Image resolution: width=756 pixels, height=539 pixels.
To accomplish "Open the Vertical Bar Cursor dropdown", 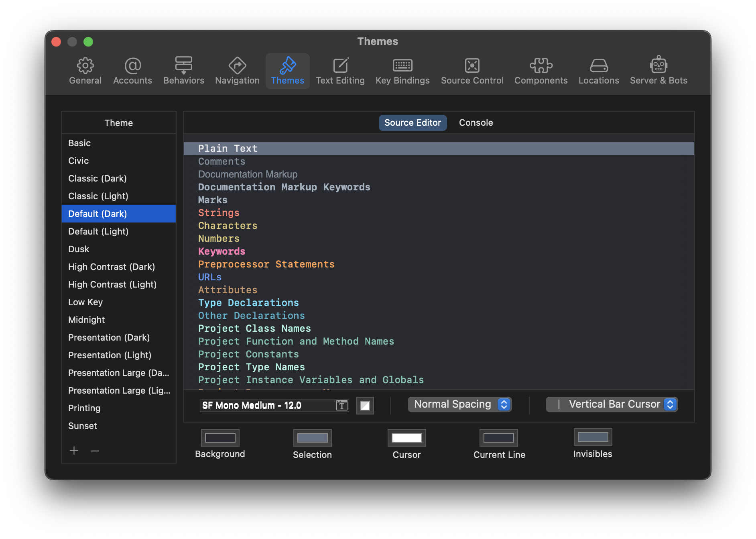I will point(611,404).
